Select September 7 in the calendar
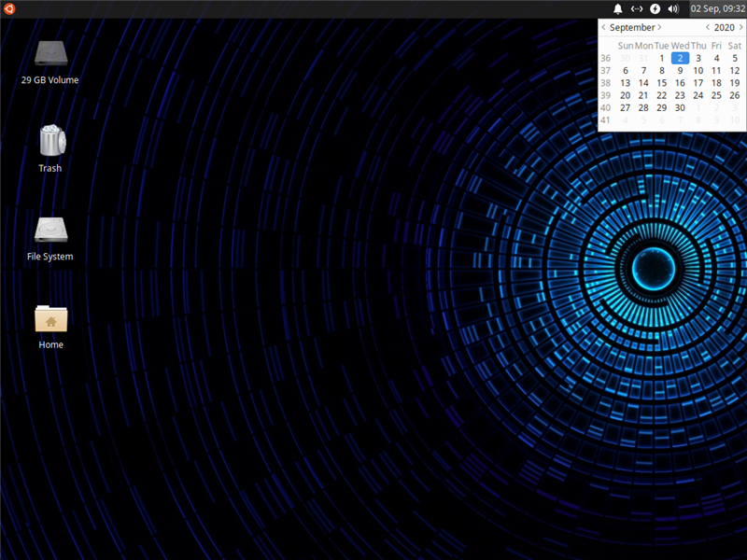The width and height of the screenshot is (747, 560). [x=643, y=71]
